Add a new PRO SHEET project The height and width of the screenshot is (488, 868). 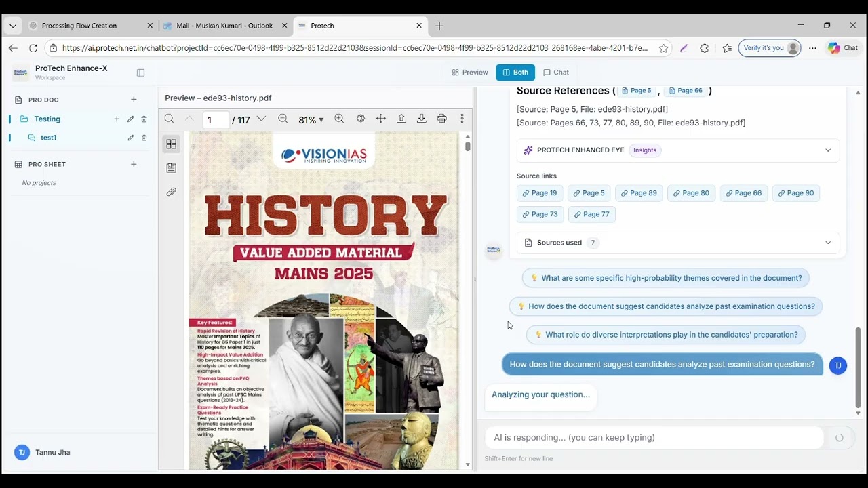pos(134,164)
